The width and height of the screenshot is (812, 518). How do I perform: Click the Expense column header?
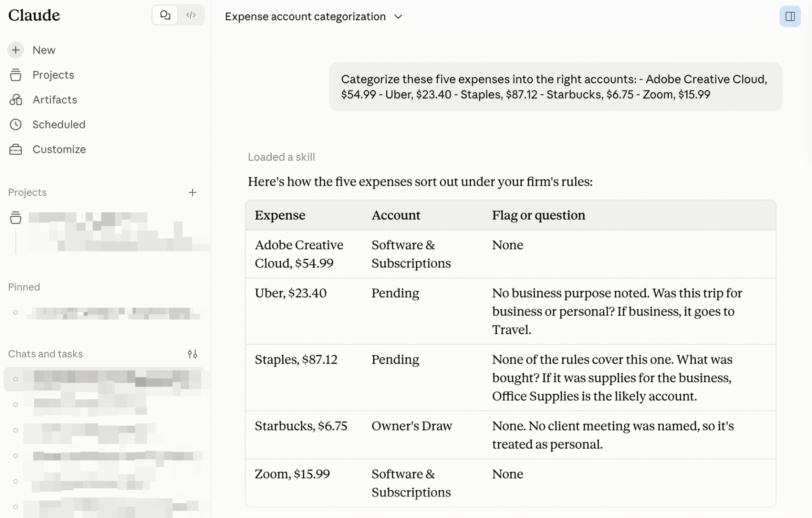[280, 215]
